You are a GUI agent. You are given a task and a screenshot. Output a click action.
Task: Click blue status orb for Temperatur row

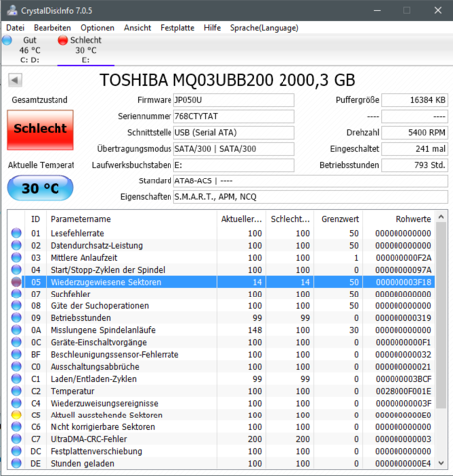point(16,391)
